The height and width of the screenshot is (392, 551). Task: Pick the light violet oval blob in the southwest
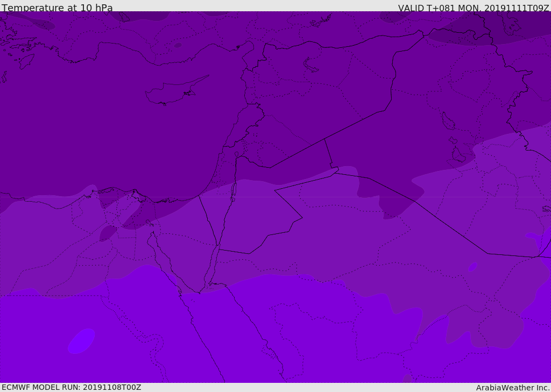[x=81, y=341]
